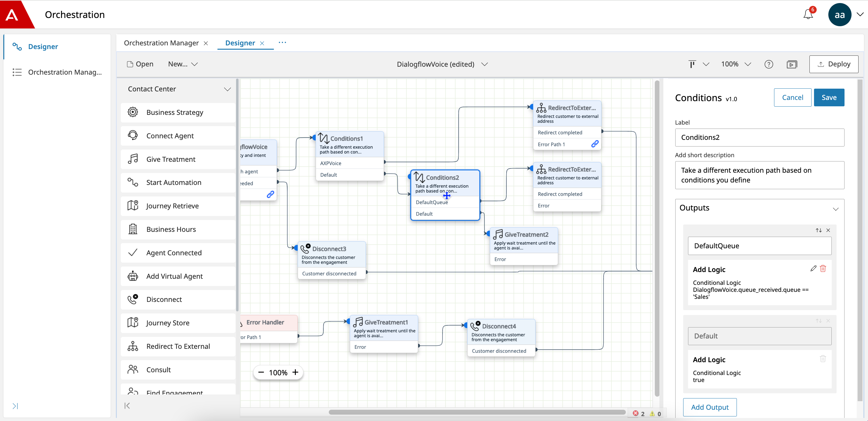Select the Designer tab
Image resolution: width=868 pixels, height=421 pixels.
point(240,43)
